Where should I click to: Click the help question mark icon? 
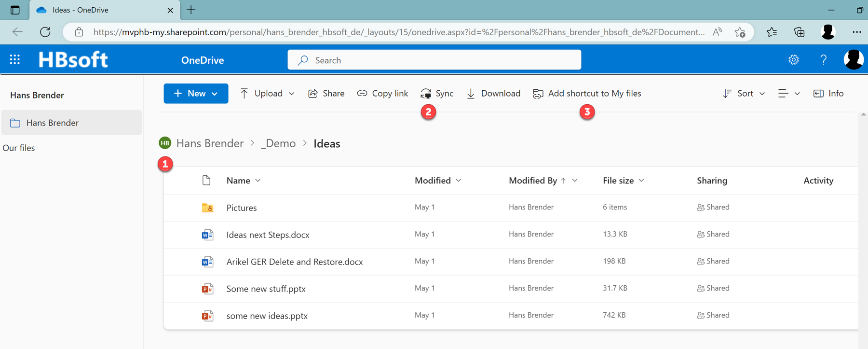tap(823, 60)
